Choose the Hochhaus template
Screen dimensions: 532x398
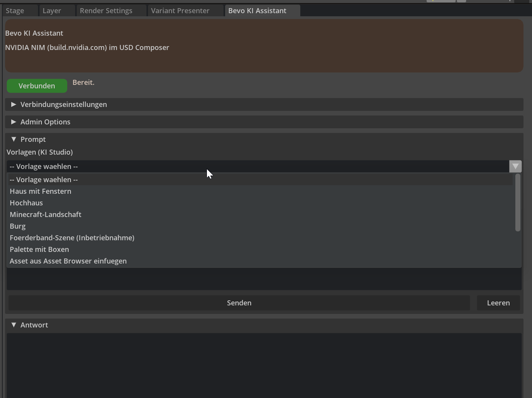[260, 203]
